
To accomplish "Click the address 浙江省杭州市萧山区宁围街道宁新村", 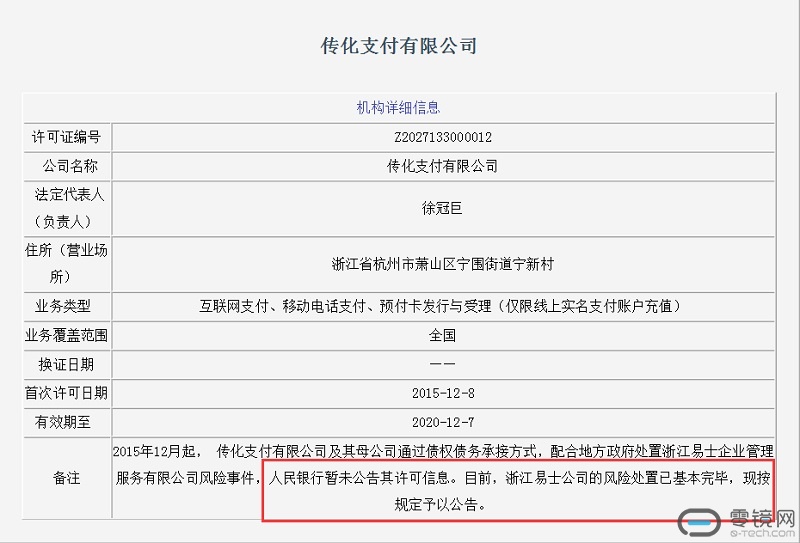I will tap(443, 264).
